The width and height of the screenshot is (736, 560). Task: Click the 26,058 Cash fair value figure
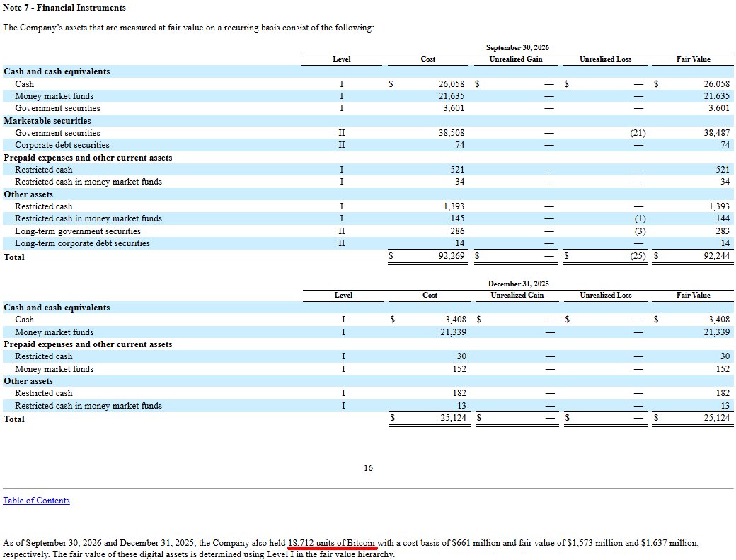(x=717, y=83)
